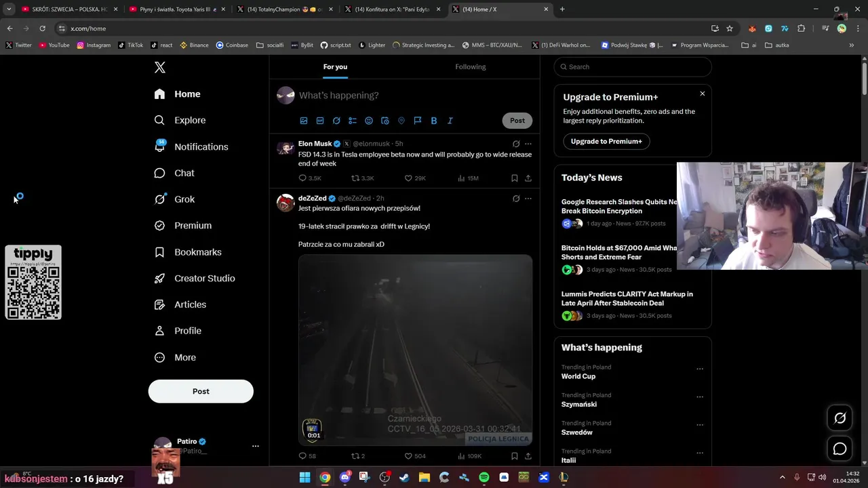The width and height of the screenshot is (868, 488).
Task: Schedule the post with calendar icon
Action: [385, 121]
